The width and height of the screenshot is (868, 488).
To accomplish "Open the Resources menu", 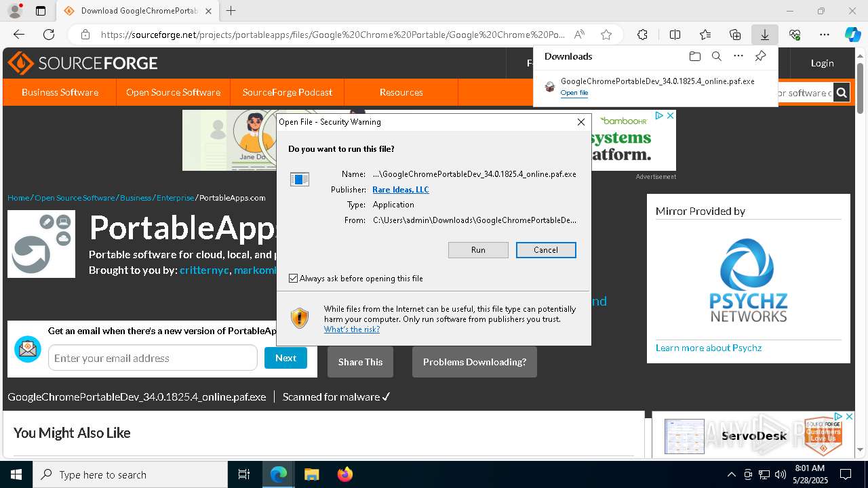I will [401, 92].
